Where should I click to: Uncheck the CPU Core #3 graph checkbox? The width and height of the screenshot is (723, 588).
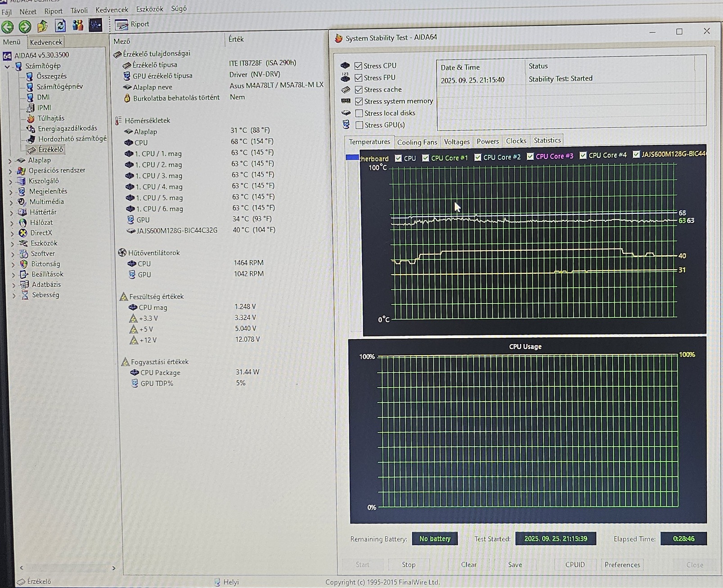[x=530, y=156]
